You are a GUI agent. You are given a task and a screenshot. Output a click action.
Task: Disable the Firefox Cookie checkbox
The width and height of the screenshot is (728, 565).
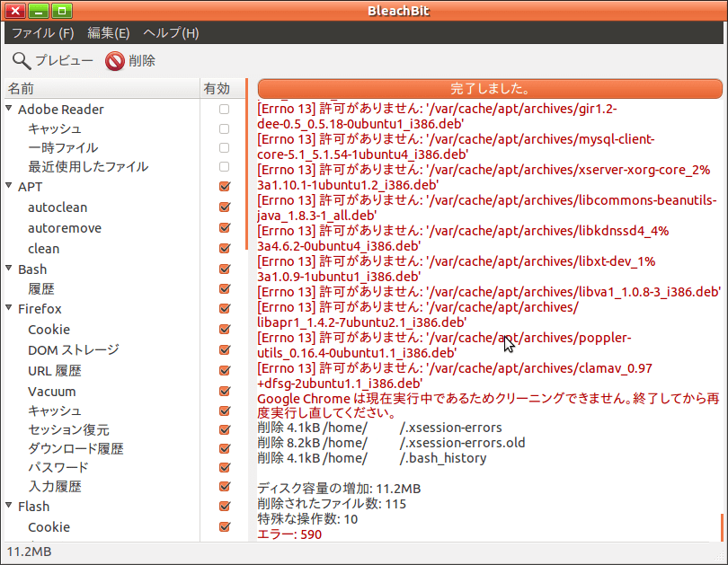(x=224, y=330)
